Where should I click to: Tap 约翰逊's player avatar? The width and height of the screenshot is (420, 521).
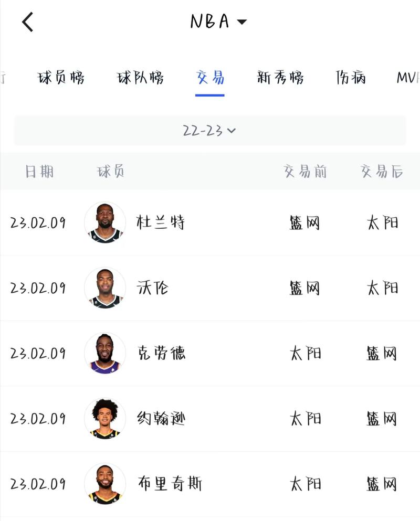(x=105, y=419)
